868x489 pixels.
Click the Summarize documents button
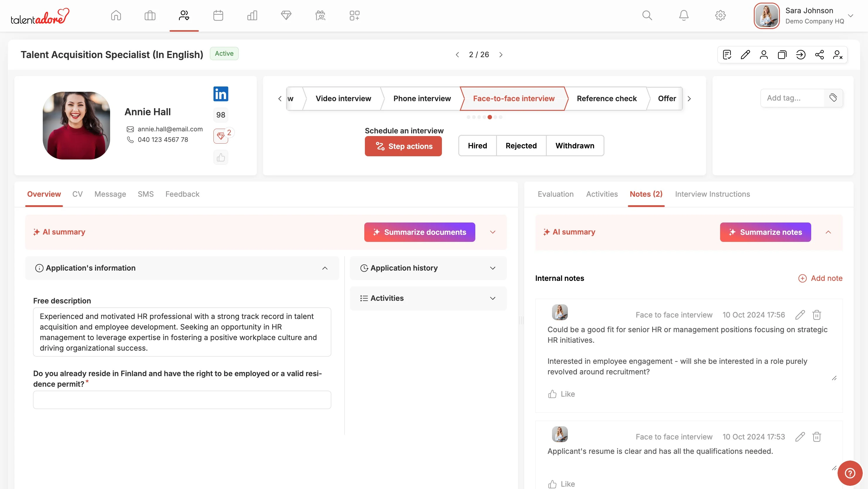[420, 232]
